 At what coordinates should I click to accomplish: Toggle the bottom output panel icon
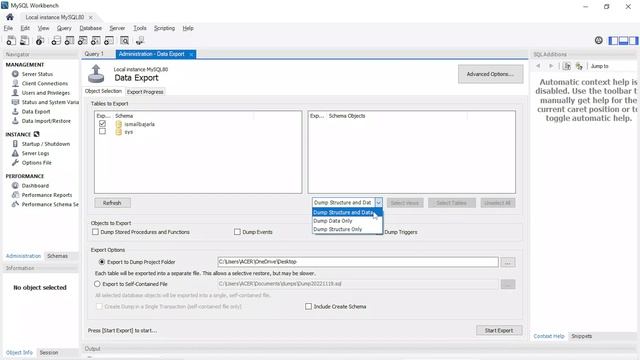[x=623, y=40]
